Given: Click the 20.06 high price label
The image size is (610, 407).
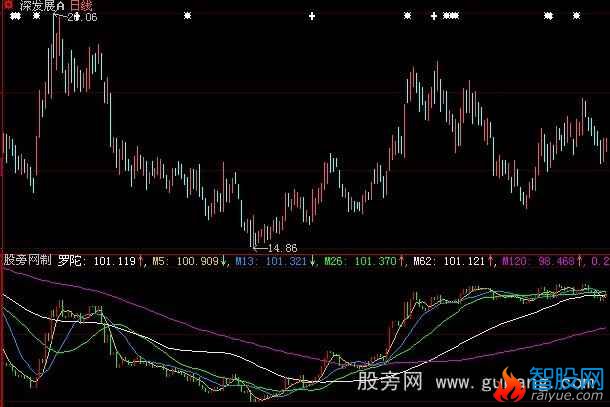Looking at the screenshot, I should tap(82, 17).
